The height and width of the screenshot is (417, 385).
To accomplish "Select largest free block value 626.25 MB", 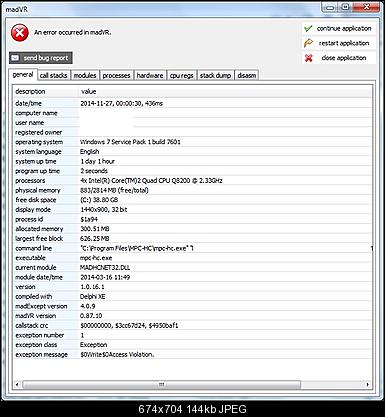I will click(95, 239).
